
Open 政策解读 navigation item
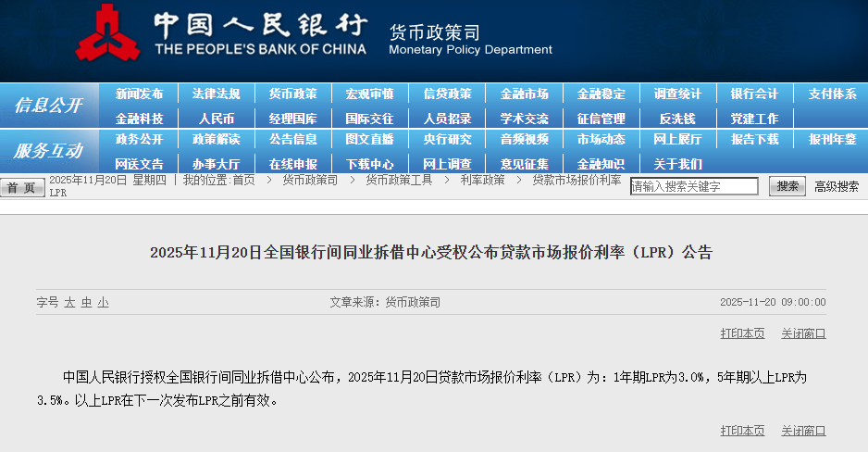(x=216, y=140)
